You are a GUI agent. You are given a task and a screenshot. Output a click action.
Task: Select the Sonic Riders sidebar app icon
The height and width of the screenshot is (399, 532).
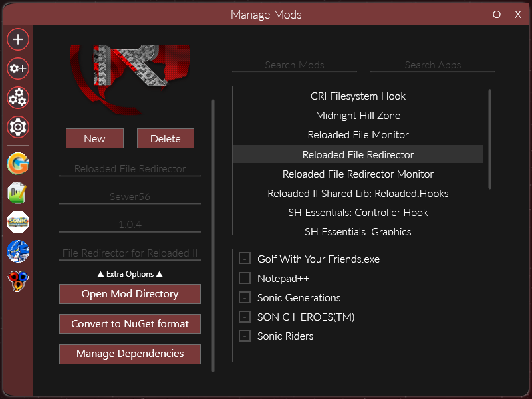click(18, 281)
